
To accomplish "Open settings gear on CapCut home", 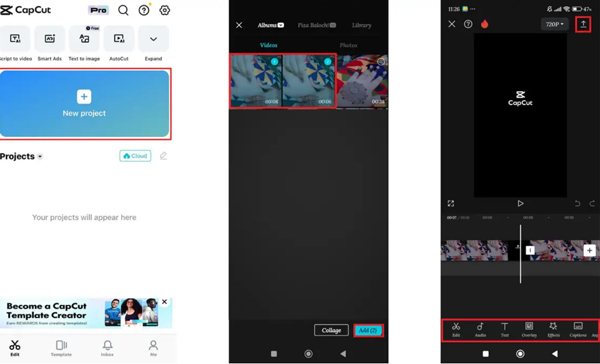I will coord(165,10).
